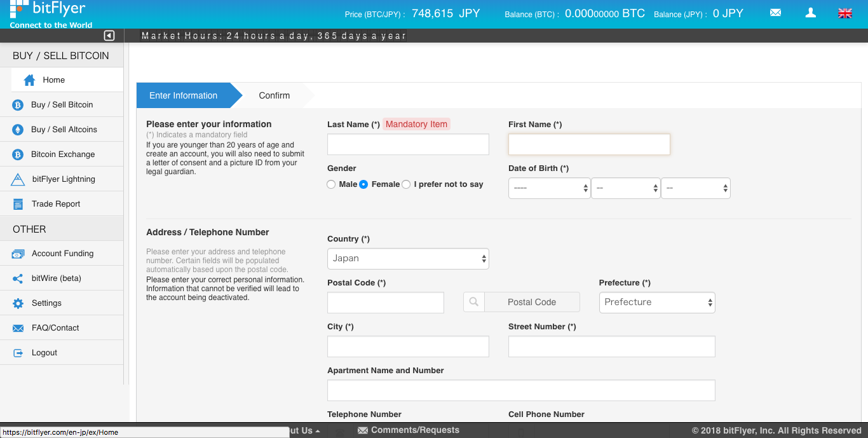The image size is (868, 438).
Task: Open bitFlyer Lightning page
Action: pos(62,179)
